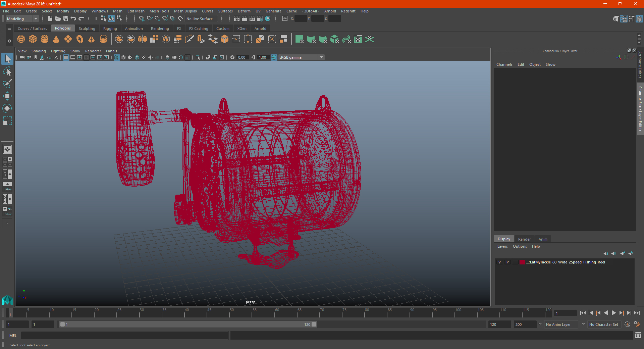
Task: Activate the Lasso Select tool
Action: [x=7, y=71]
